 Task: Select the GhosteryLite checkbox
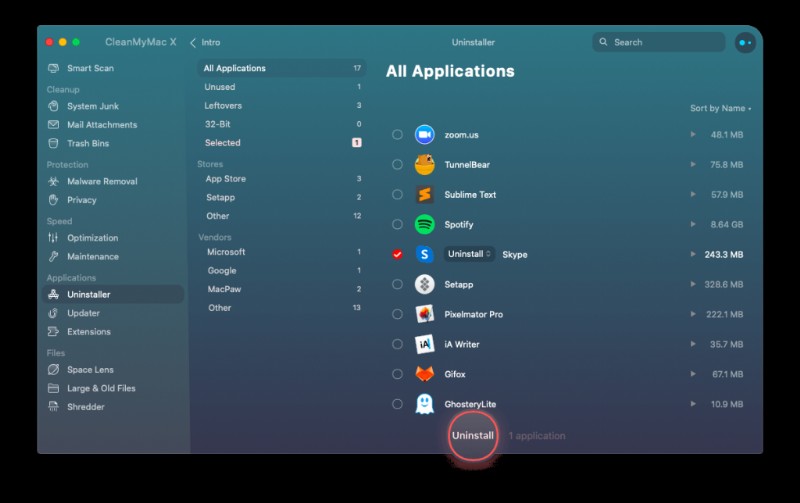click(397, 404)
